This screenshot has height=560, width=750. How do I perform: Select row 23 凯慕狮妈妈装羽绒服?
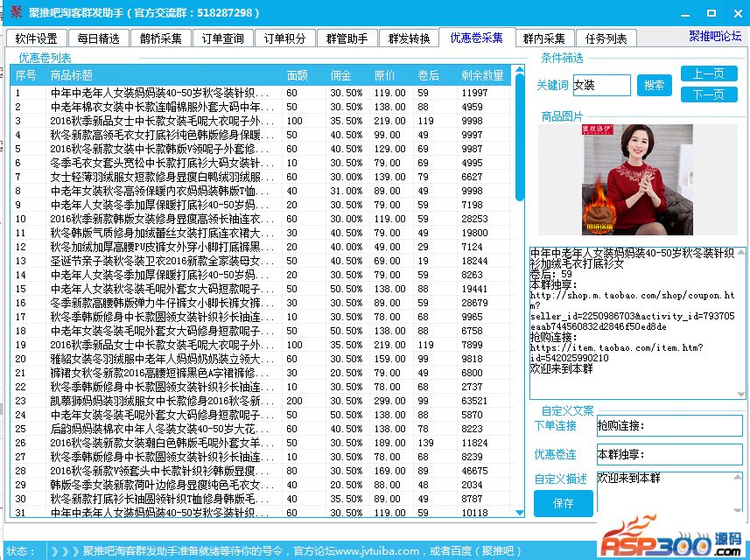point(261,401)
